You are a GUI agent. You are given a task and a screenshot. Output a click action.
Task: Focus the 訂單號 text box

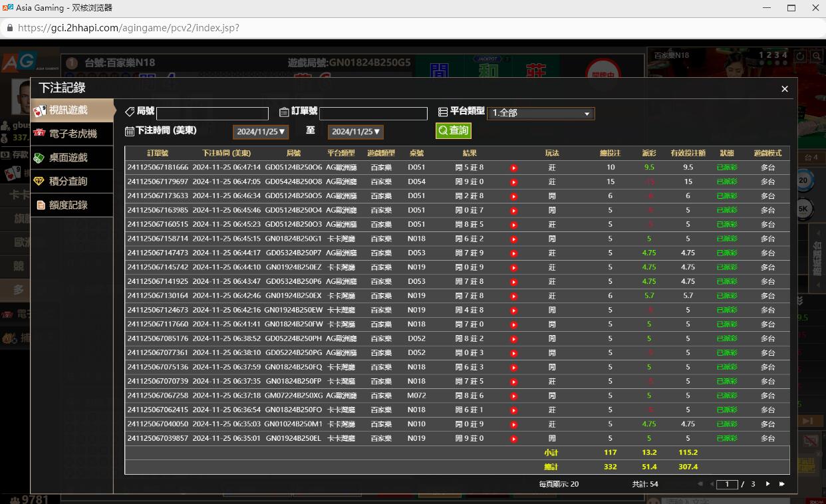pos(373,114)
